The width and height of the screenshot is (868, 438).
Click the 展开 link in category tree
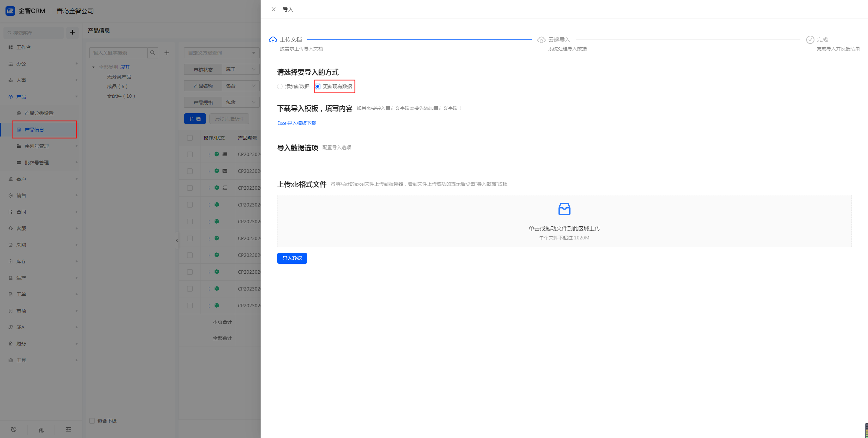(125, 67)
